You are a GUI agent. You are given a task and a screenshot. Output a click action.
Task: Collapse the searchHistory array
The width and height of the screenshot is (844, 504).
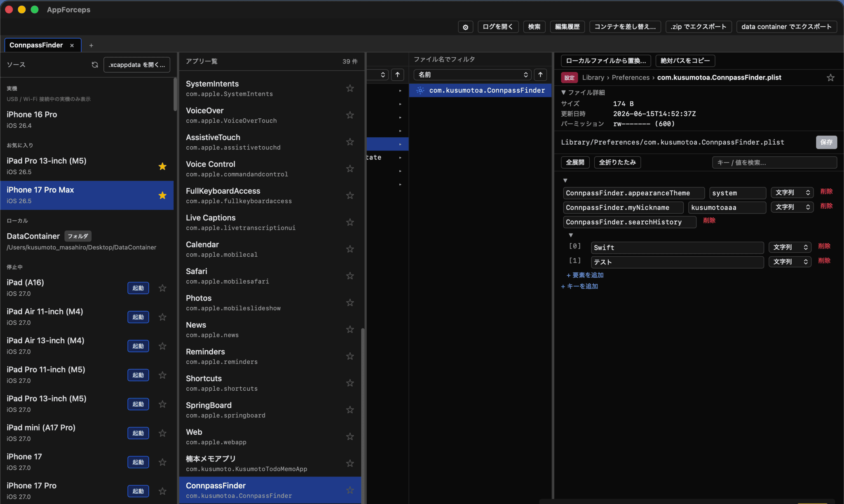pyautogui.click(x=571, y=235)
